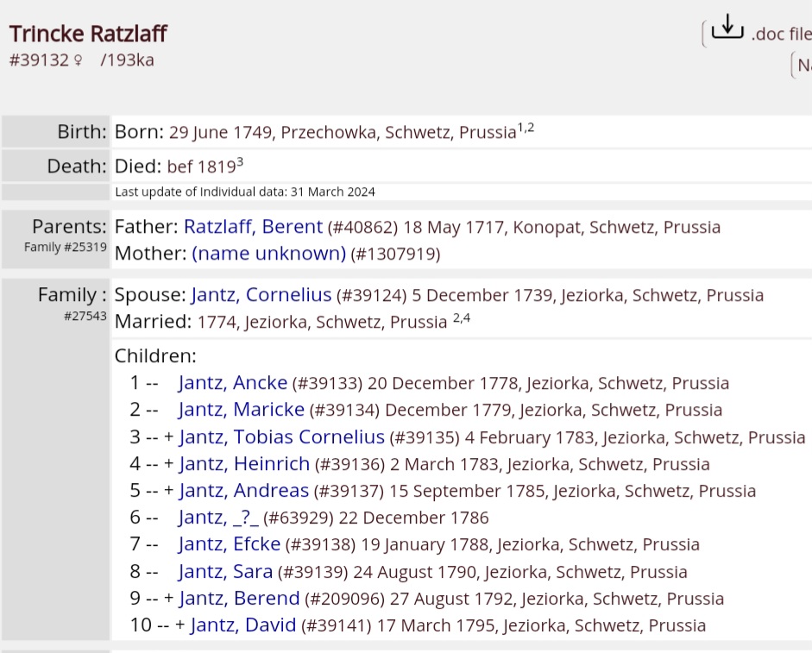
Task: View the Jantz, Andreas record
Action: [x=243, y=491]
